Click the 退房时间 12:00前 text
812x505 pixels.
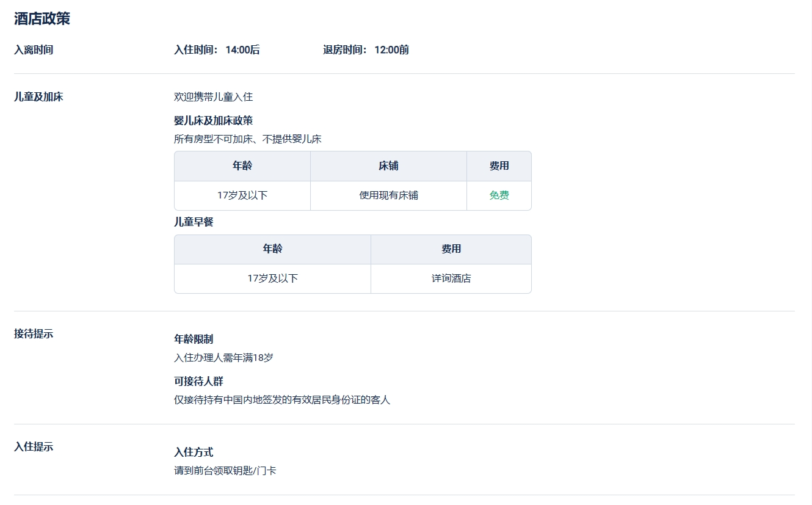[366, 50]
